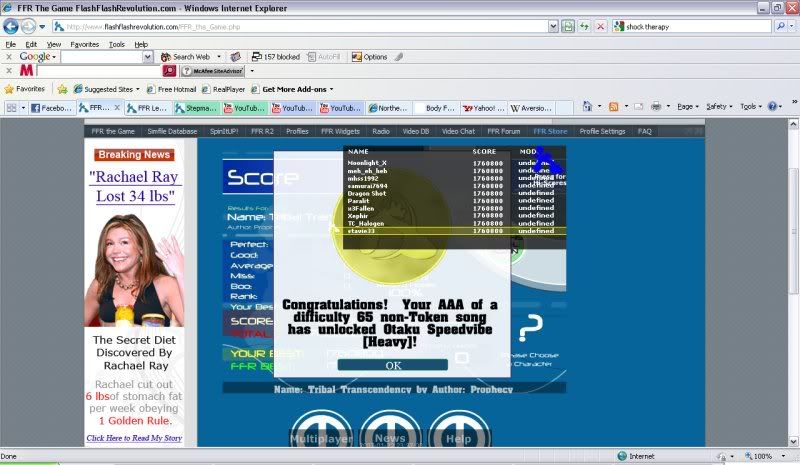
Task: Open the FFR Forum site nav link
Action: click(x=503, y=131)
